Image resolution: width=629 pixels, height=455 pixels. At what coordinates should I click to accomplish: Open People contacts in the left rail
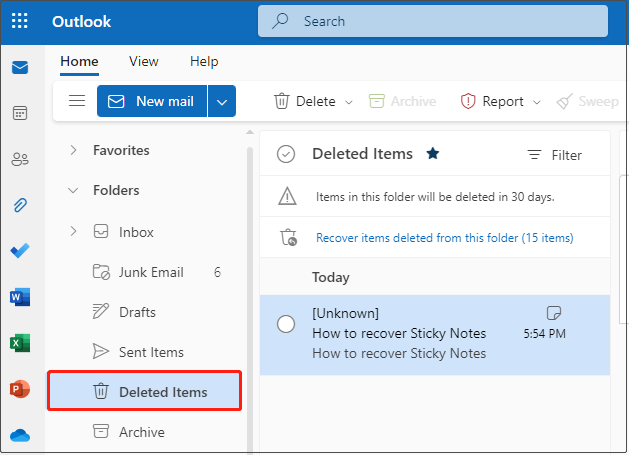[20, 159]
